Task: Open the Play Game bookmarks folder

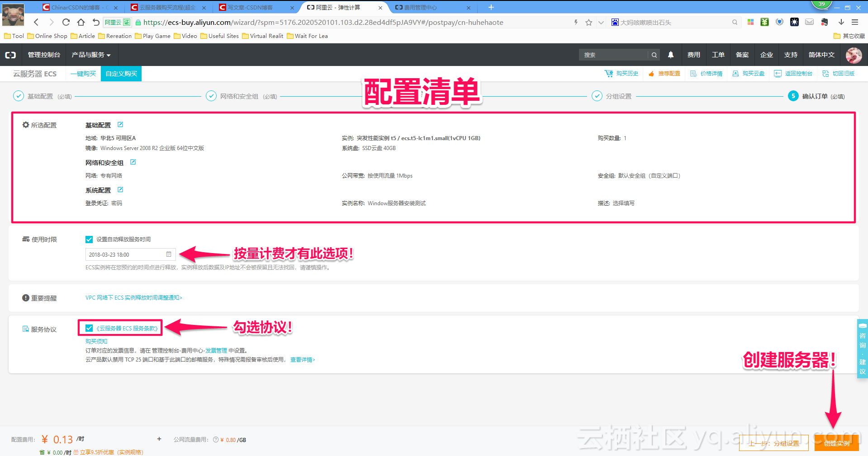Action: (x=152, y=36)
